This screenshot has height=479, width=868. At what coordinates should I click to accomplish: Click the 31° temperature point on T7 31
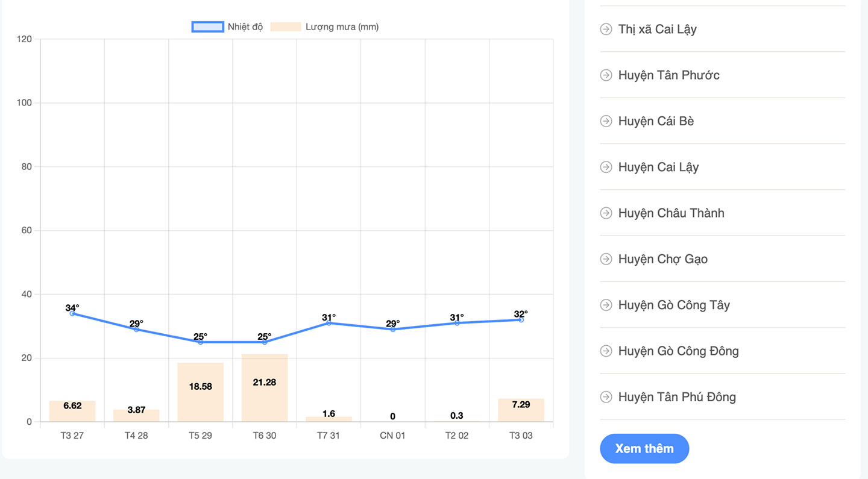pyautogui.click(x=329, y=323)
